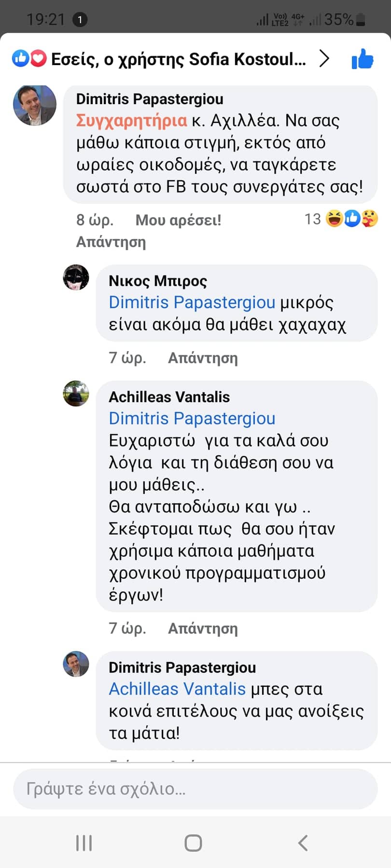
Task: Tap the blue thumbs-up like button in header
Action: [363, 59]
